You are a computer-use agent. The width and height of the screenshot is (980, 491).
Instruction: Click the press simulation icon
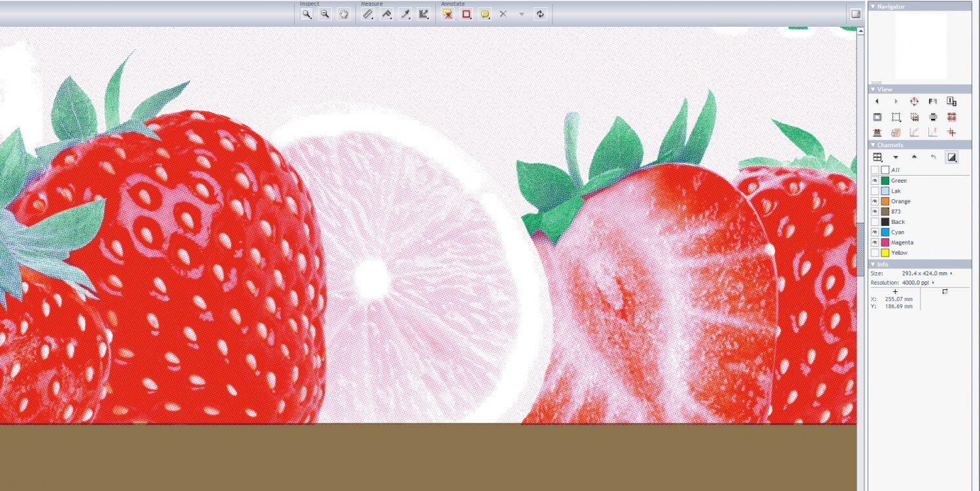click(x=877, y=133)
